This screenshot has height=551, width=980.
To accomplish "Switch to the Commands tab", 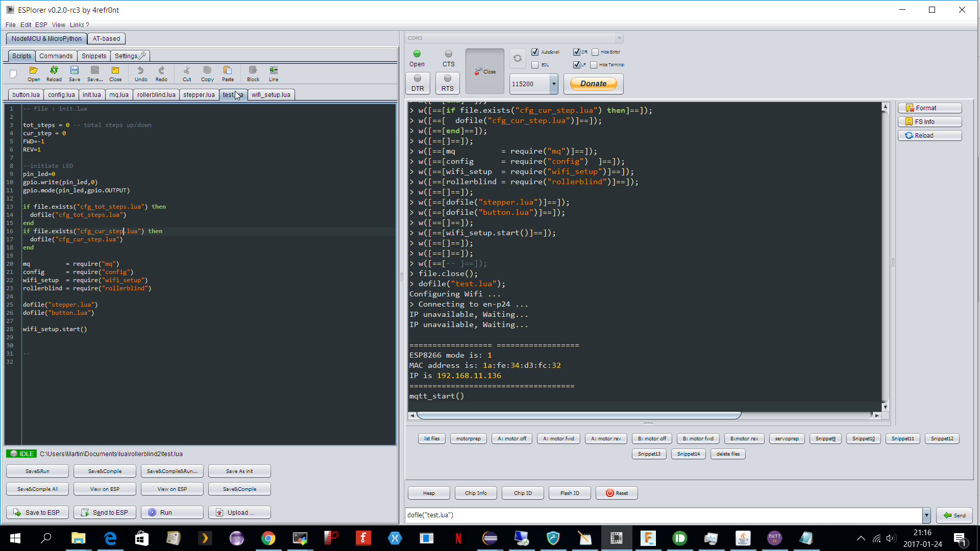I will [56, 56].
